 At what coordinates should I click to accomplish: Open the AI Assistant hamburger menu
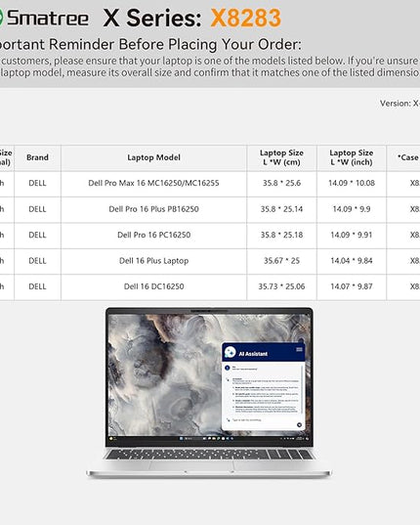[x=299, y=350]
